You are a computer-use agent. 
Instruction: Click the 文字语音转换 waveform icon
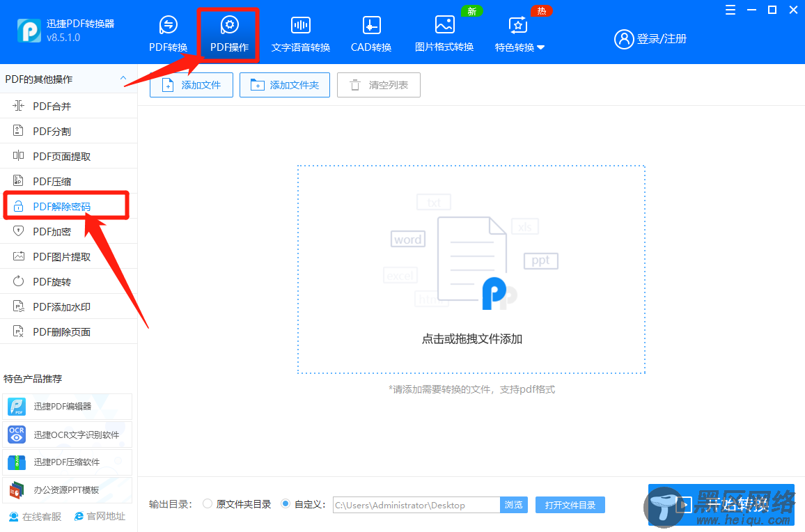coord(300,24)
